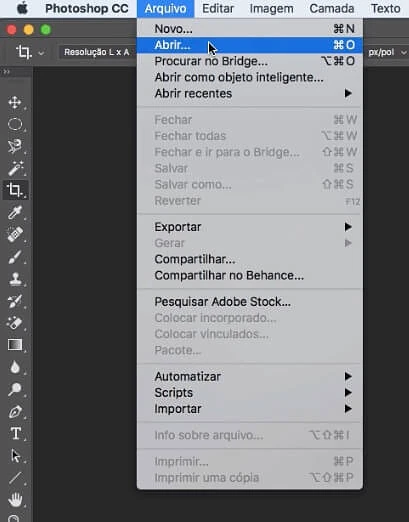Viewport: 409px width, 522px height.
Task: Select the Gradient tool
Action: click(x=15, y=345)
